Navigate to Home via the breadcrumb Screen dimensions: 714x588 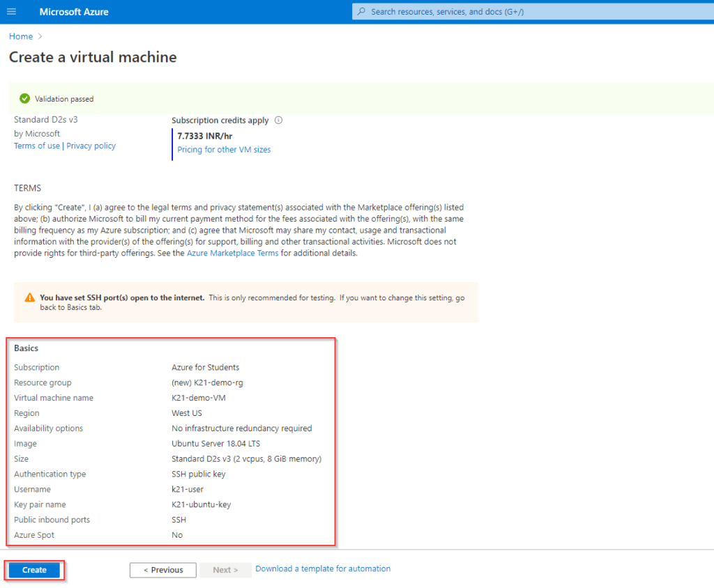pyautogui.click(x=20, y=36)
